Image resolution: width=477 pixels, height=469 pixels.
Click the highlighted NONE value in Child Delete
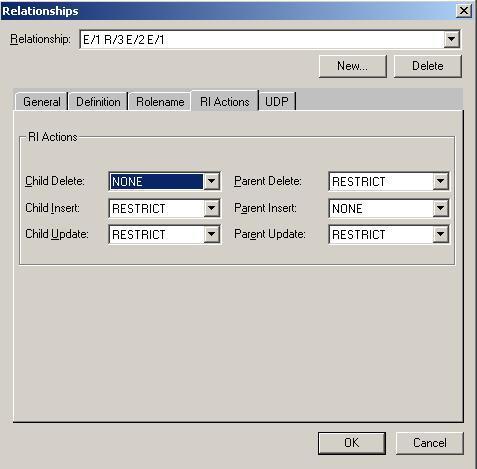pyautogui.click(x=157, y=181)
